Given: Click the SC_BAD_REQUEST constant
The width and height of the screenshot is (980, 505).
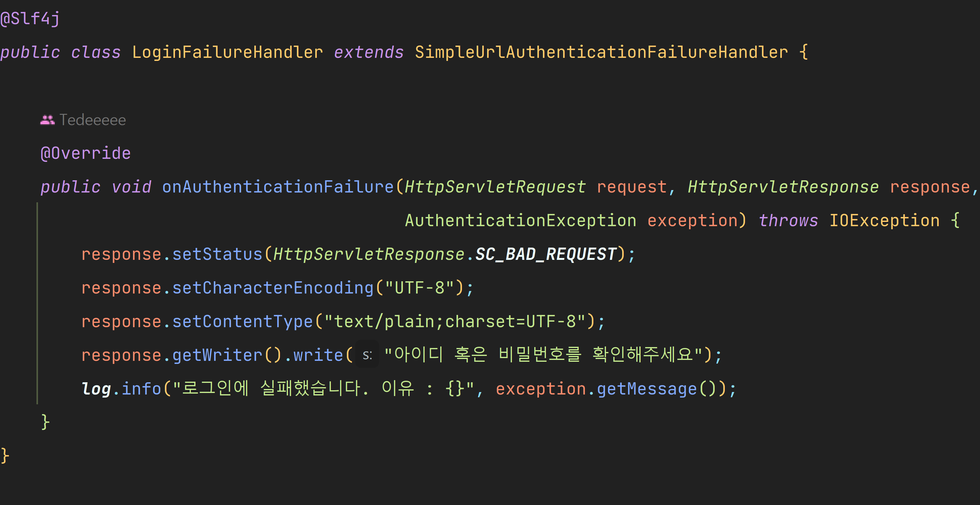Looking at the screenshot, I should point(546,254).
